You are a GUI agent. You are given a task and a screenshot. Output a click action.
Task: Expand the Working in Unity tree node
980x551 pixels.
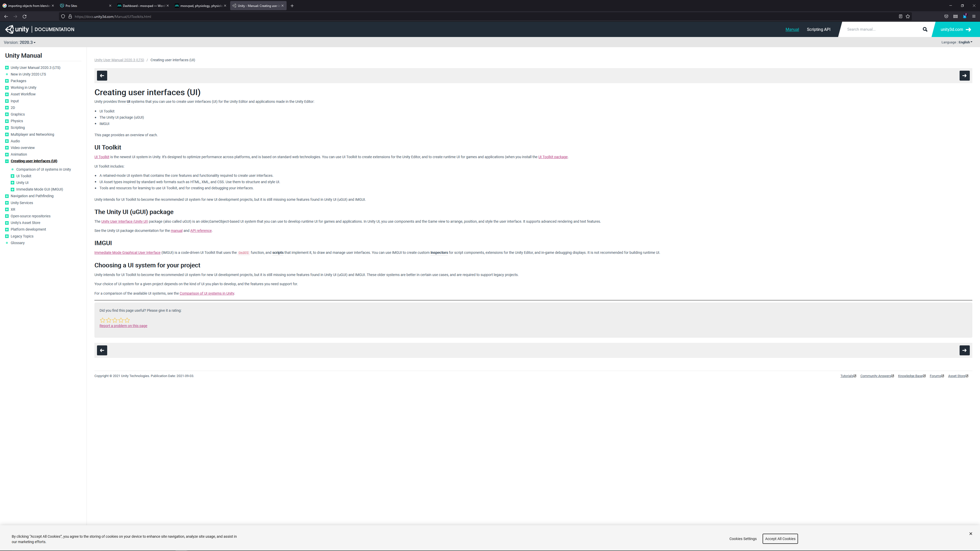click(x=7, y=87)
